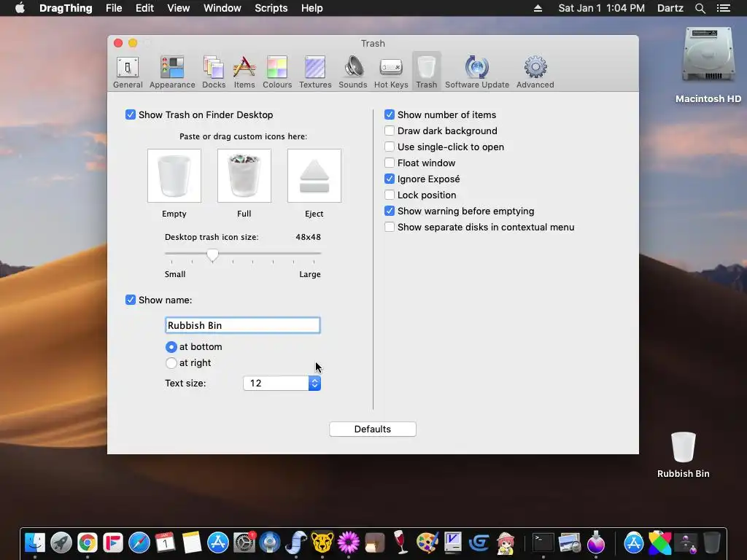Screen dimensions: 747x560
Task: Click the Defaults button
Action: coord(373,429)
